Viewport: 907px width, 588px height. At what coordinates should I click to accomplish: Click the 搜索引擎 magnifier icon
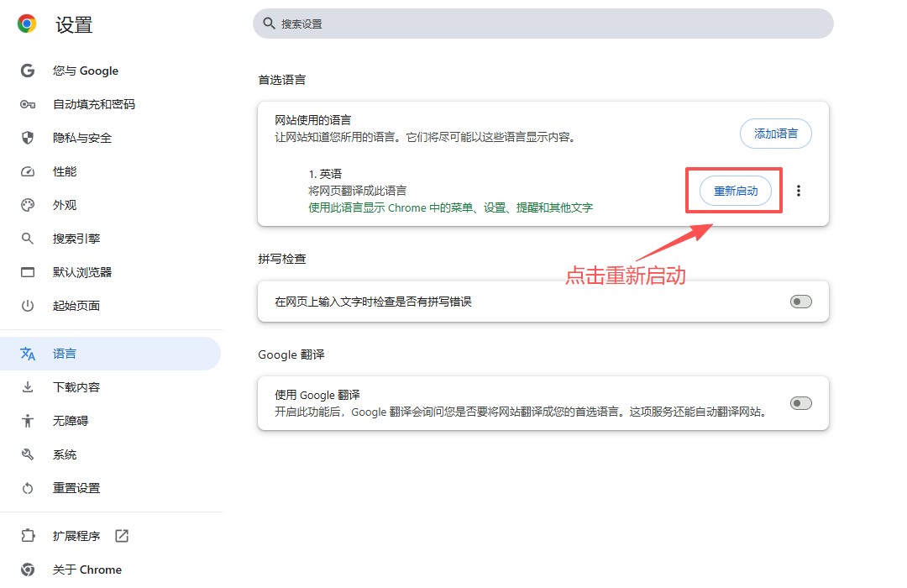click(26, 238)
